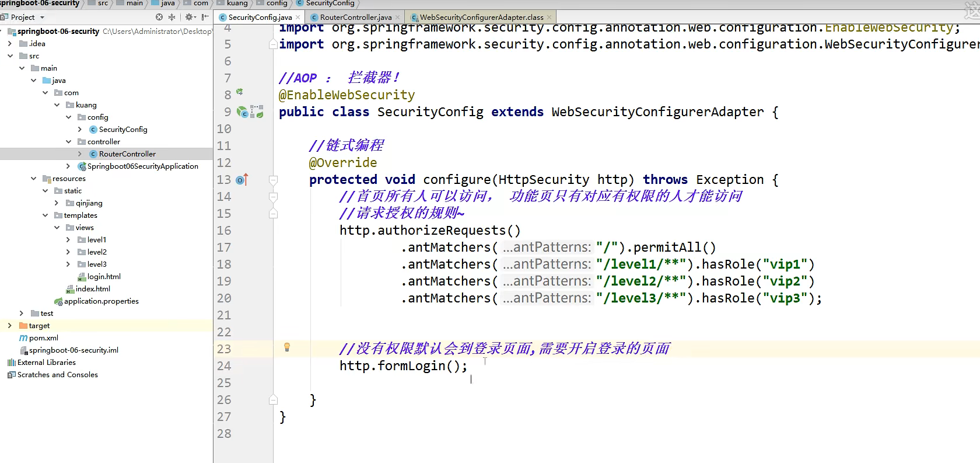Close the SecurityConfig.java tab
Image resolution: width=980 pixels, height=463 pixels.
[x=297, y=18]
